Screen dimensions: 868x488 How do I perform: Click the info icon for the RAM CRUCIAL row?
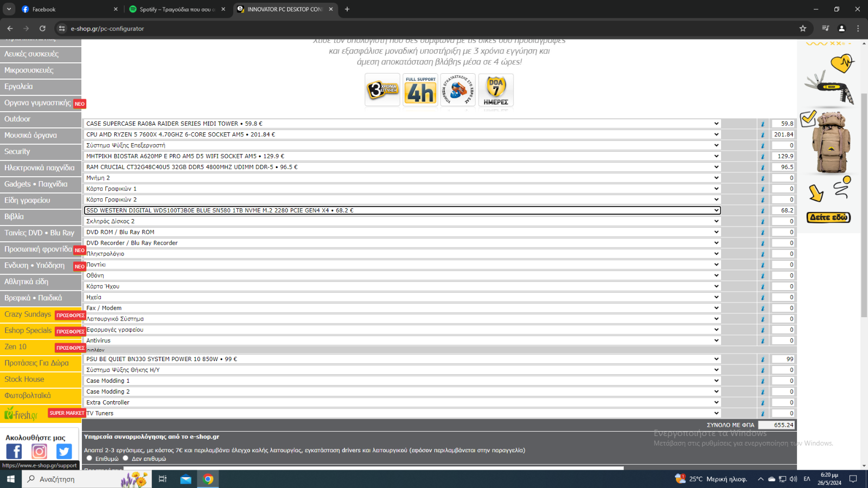[x=763, y=167]
